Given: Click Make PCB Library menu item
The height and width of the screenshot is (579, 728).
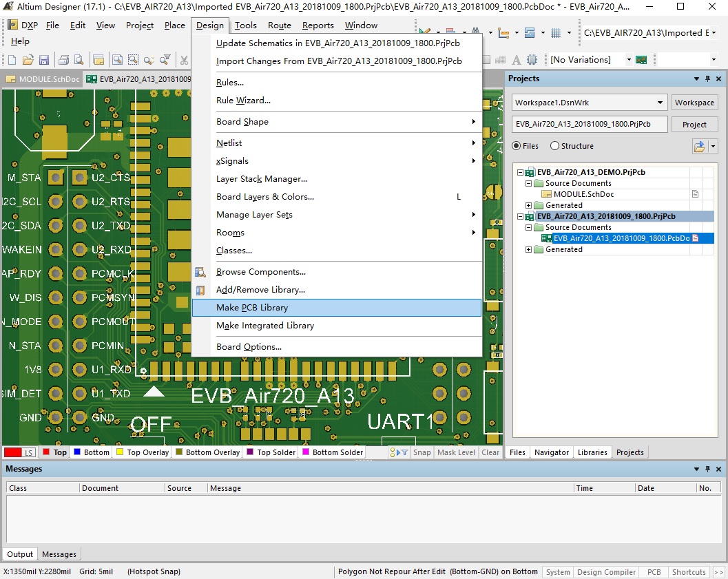Looking at the screenshot, I should click(x=337, y=308).
